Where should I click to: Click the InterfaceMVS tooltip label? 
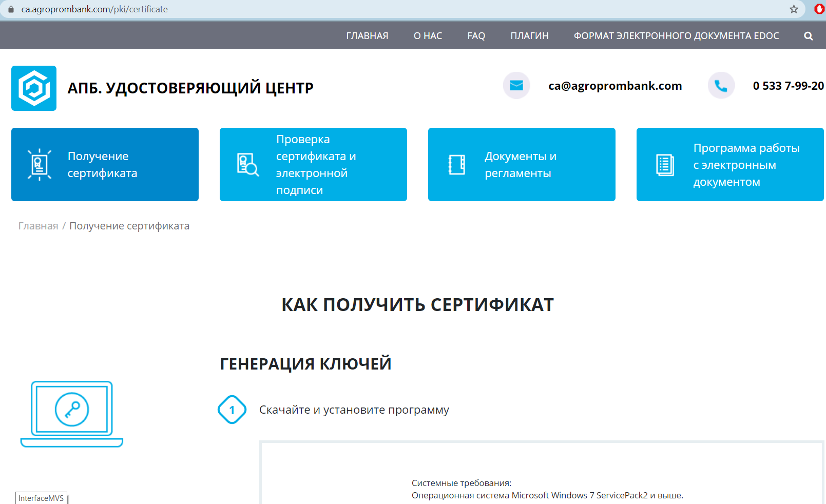point(41,498)
